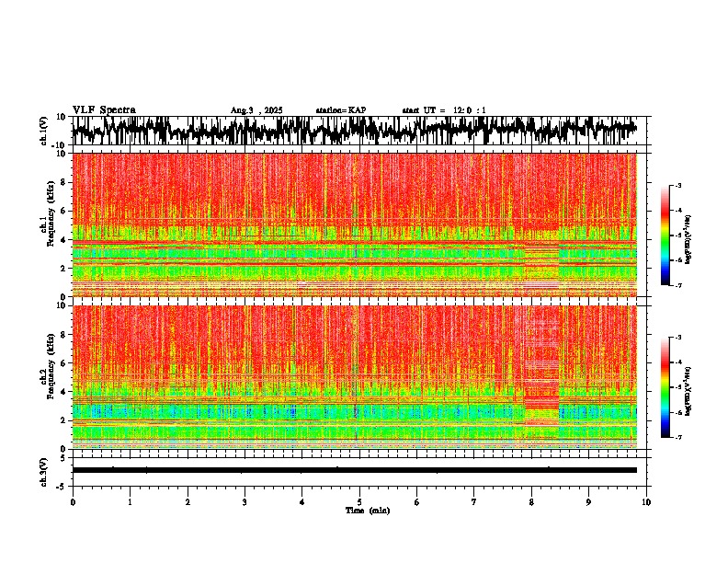Click the ch.2 color scale bar
The image size is (728, 563).
665,387
